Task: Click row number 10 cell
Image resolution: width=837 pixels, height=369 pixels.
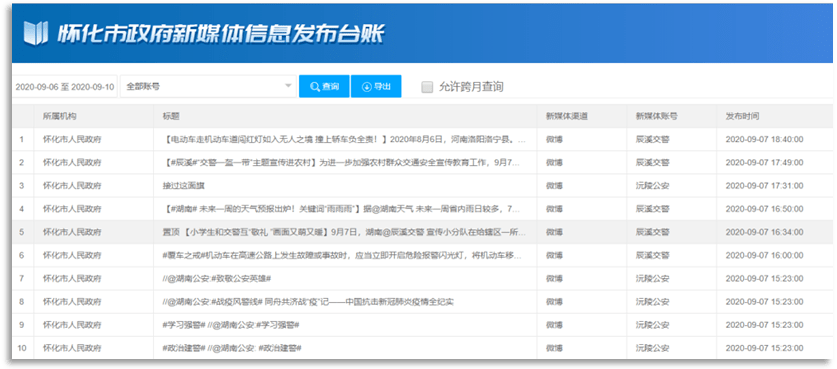Action: 22,348
